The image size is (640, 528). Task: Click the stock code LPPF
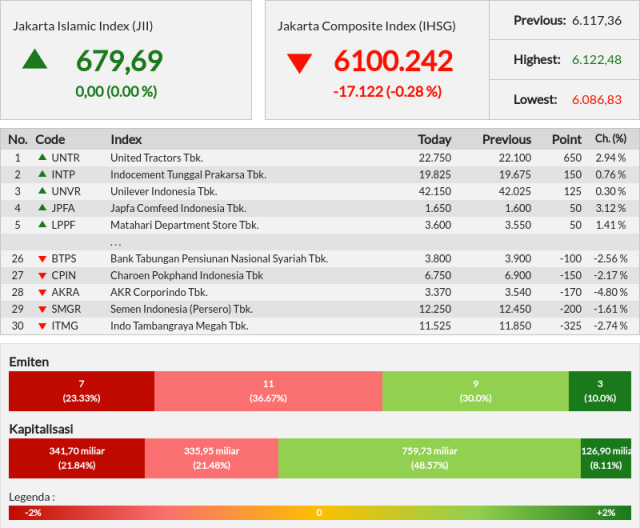(63, 224)
